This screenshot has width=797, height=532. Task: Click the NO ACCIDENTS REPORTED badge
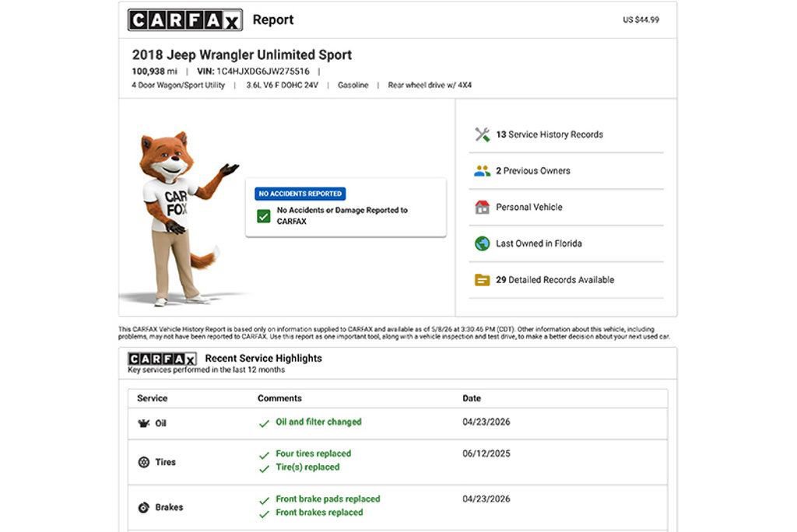click(300, 194)
